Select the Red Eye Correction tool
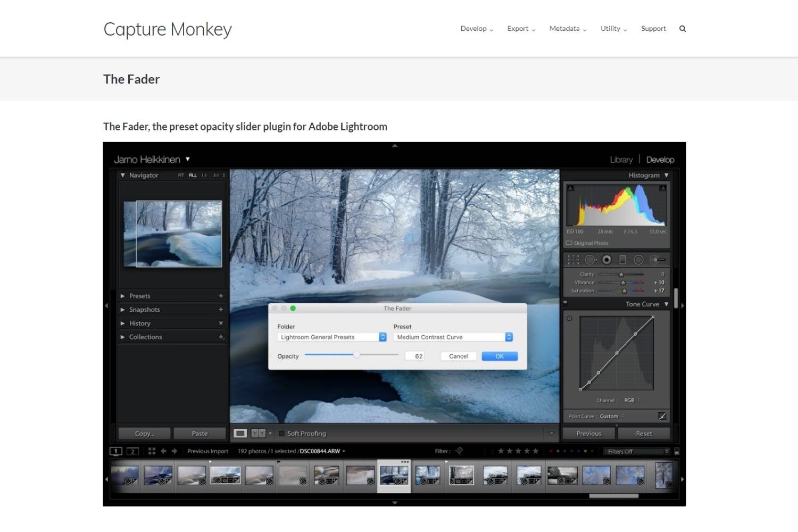Viewport: 798px width, 532px height. pyautogui.click(x=606, y=260)
